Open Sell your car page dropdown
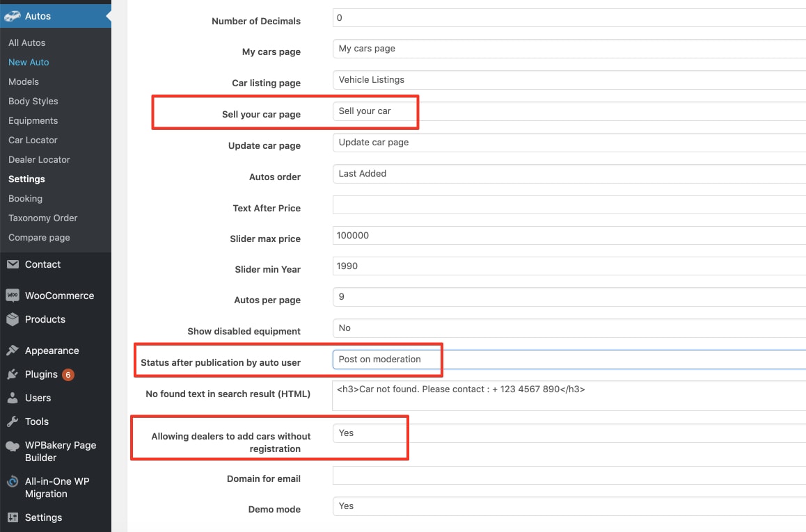Screen dimensions: 806x532 (x=569, y=111)
